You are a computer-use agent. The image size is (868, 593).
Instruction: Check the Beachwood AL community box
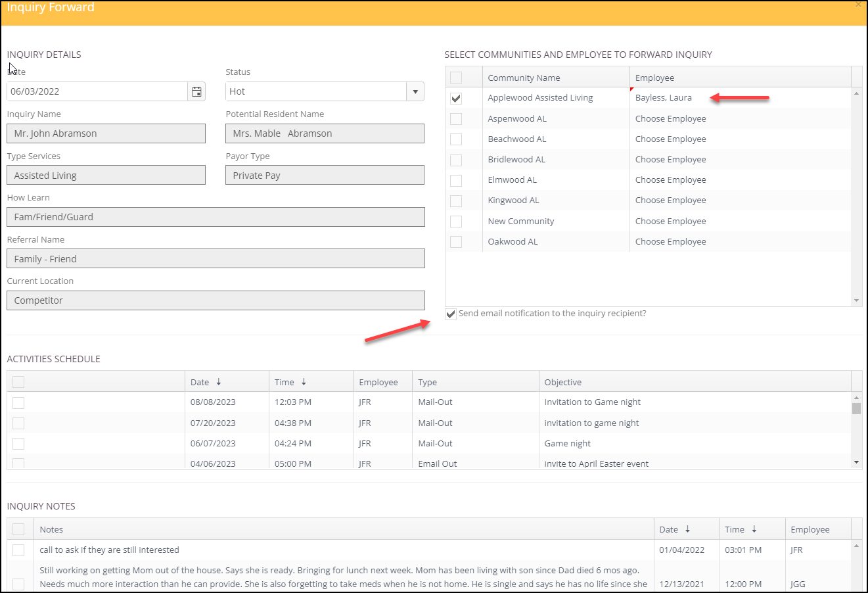point(456,139)
